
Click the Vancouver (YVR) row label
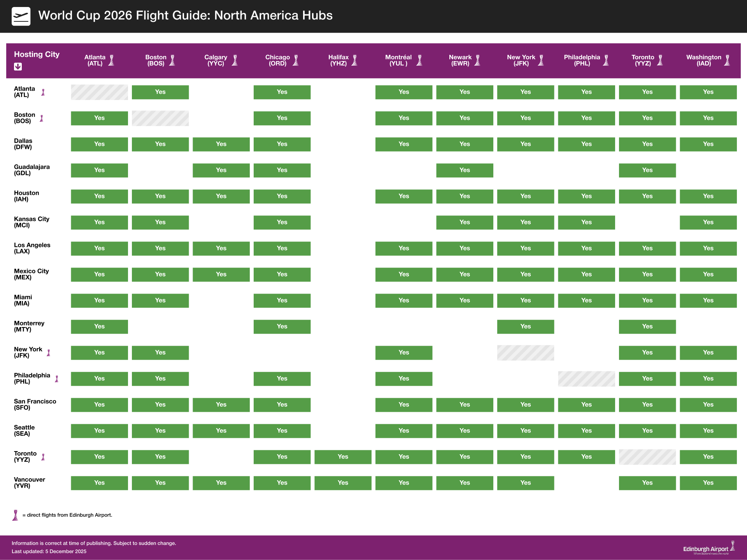tap(30, 483)
